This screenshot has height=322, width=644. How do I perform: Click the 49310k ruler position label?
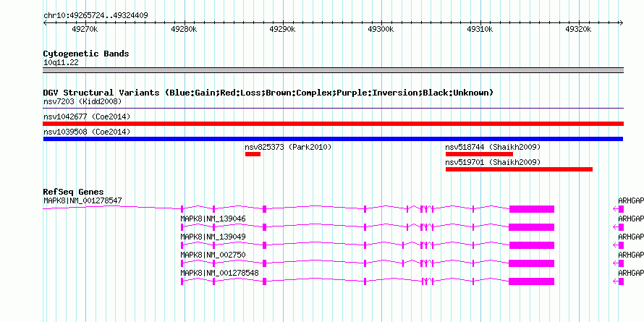tap(480, 29)
